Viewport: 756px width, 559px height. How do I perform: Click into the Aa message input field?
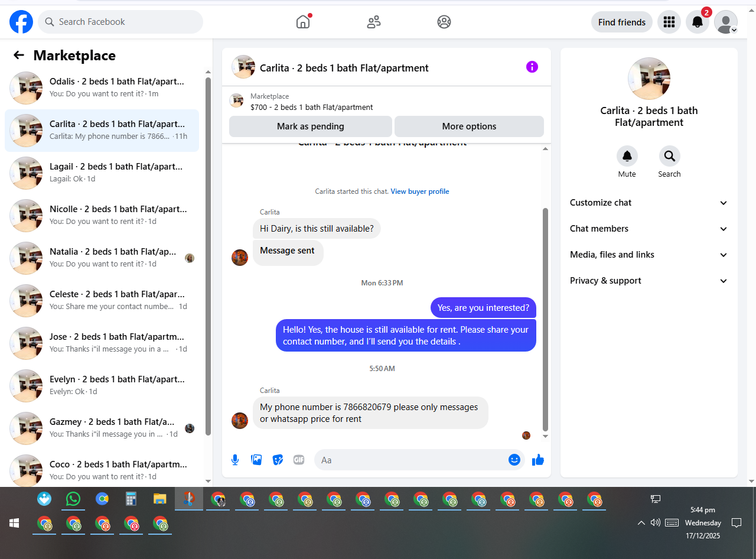click(411, 460)
